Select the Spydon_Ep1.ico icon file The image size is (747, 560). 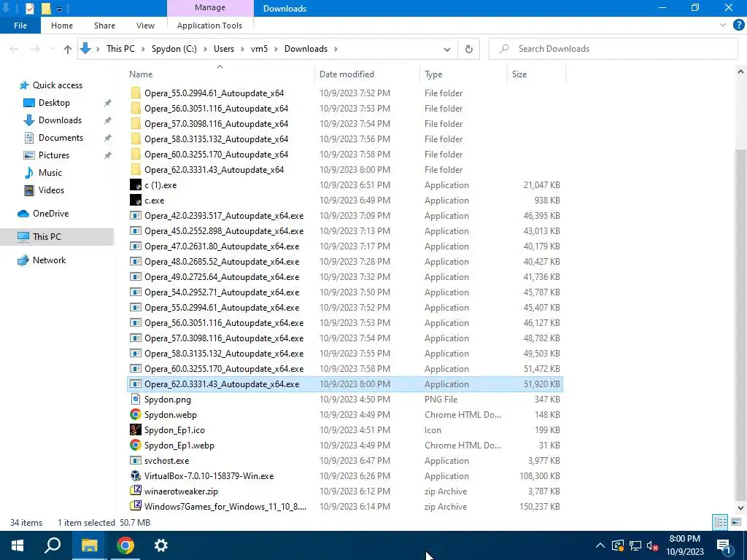coord(136,429)
